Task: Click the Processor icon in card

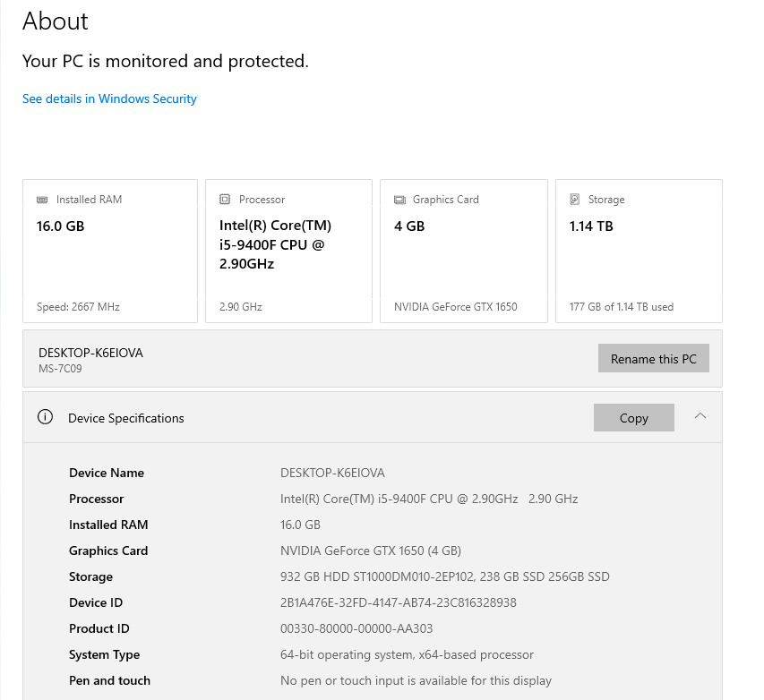Action: coord(225,200)
